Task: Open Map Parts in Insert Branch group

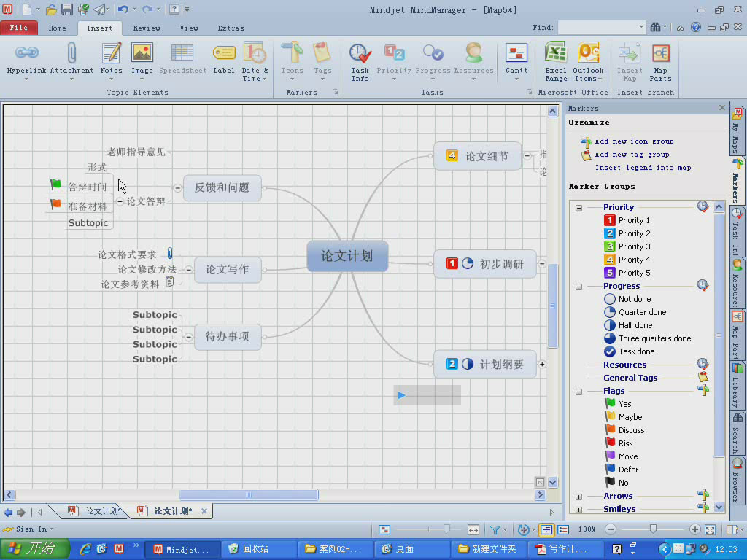Action: [x=660, y=62]
